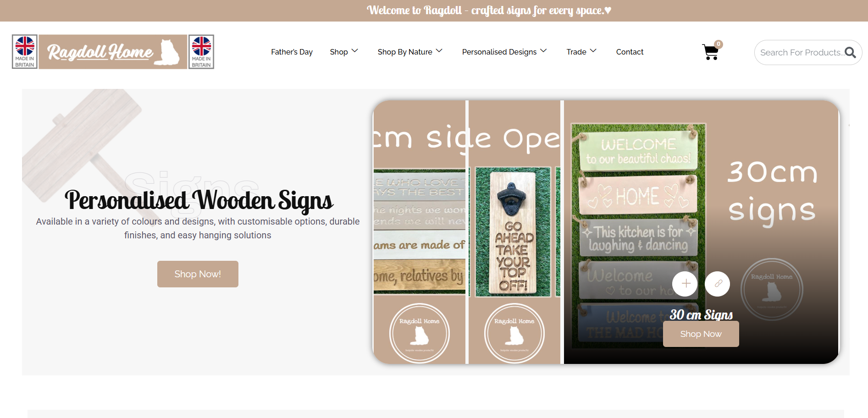Viewport: 868px width, 418px height.
Task: Click the left Made in Britain flag badge
Action: [x=25, y=52]
